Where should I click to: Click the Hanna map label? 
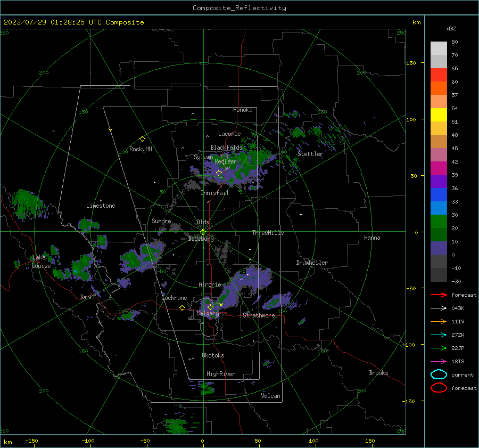372,238
